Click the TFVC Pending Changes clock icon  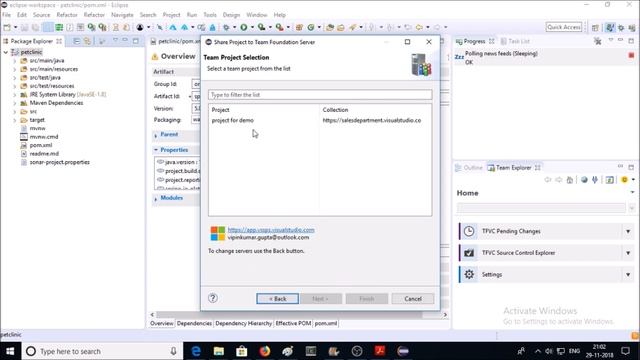[x=469, y=231]
